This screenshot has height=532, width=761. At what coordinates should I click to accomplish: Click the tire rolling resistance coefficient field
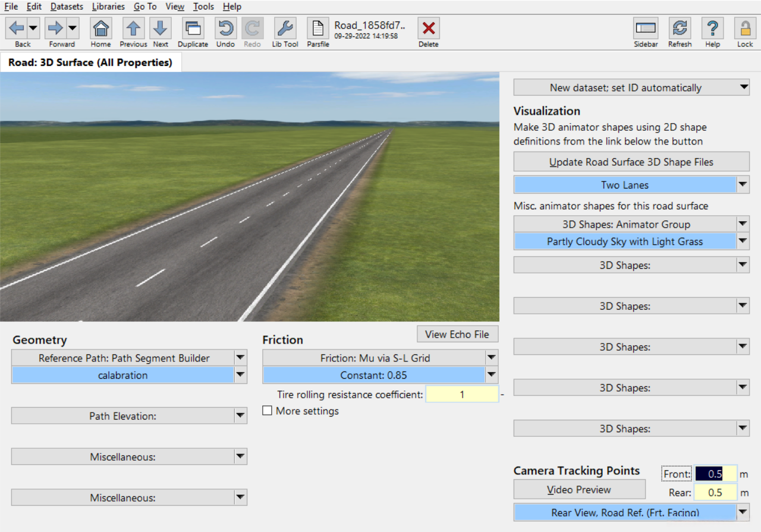(462, 394)
